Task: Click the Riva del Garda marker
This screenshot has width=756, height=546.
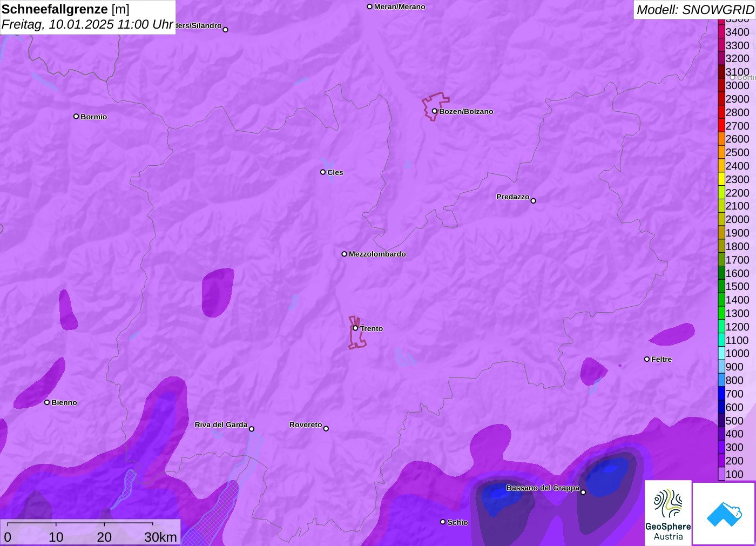Action: point(252,429)
